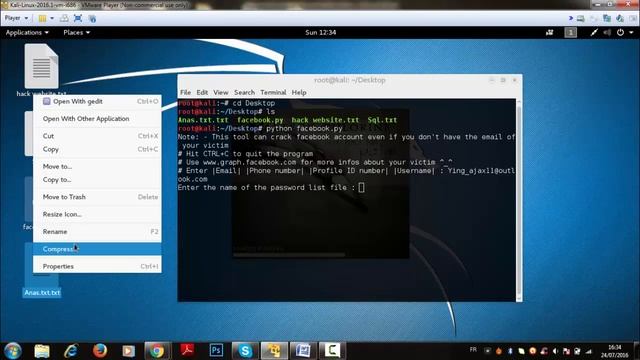This screenshot has height=360, width=640.
Task: Click the VMware fullscreen mode icon
Action: click(78, 18)
